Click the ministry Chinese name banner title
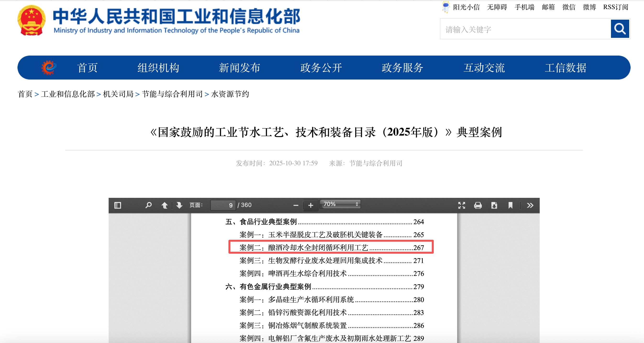644x343 pixels. 177,17
